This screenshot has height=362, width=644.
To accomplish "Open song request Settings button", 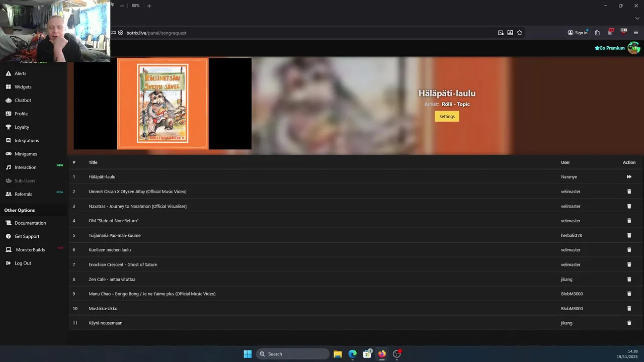I will [447, 116].
